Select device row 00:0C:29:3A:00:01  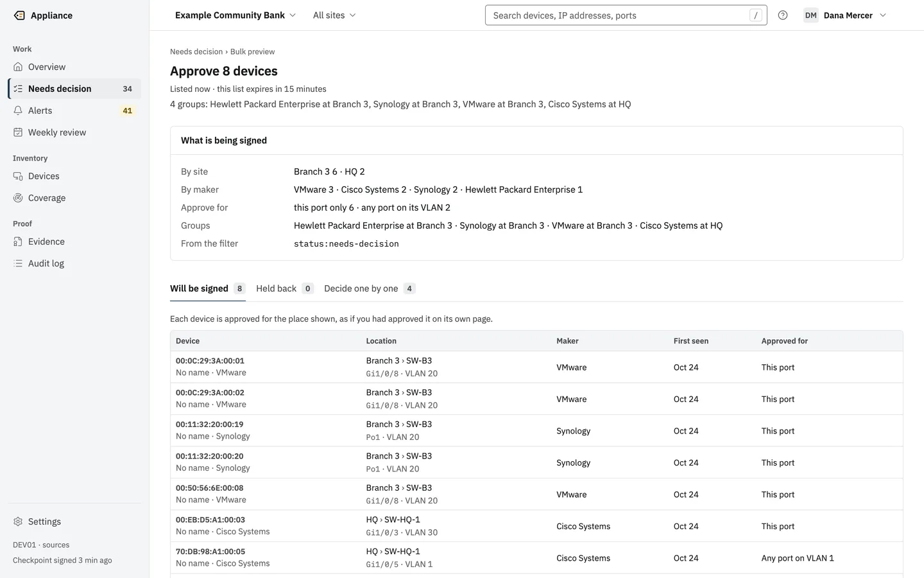[x=536, y=367]
